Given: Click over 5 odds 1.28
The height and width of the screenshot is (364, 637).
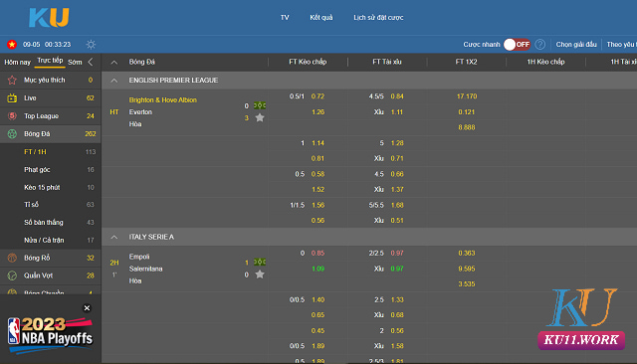Looking at the screenshot, I should pyautogui.click(x=397, y=143).
